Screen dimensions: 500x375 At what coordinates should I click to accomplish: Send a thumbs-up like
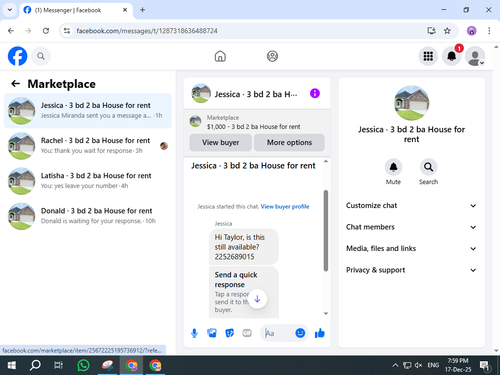[320, 333]
